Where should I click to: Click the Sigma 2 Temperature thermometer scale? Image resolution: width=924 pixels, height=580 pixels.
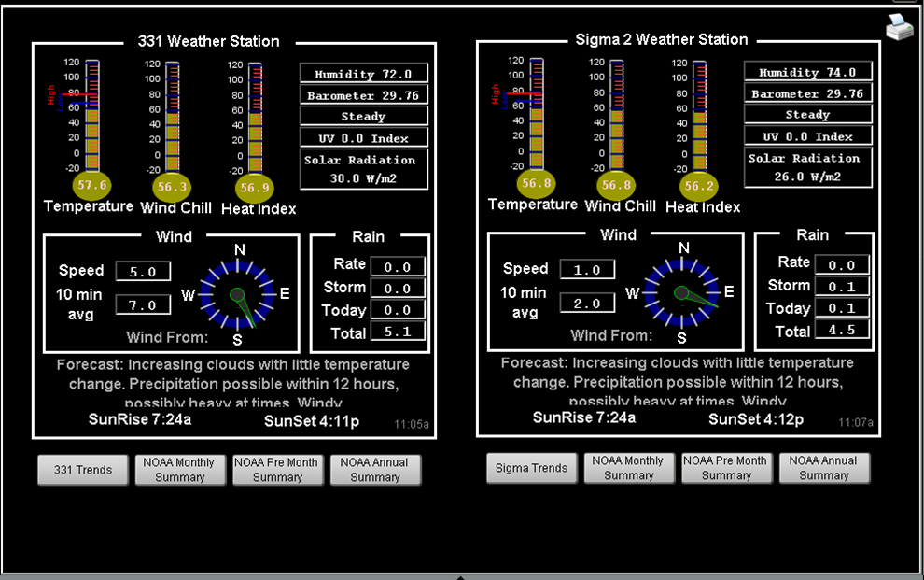(x=537, y=114)
